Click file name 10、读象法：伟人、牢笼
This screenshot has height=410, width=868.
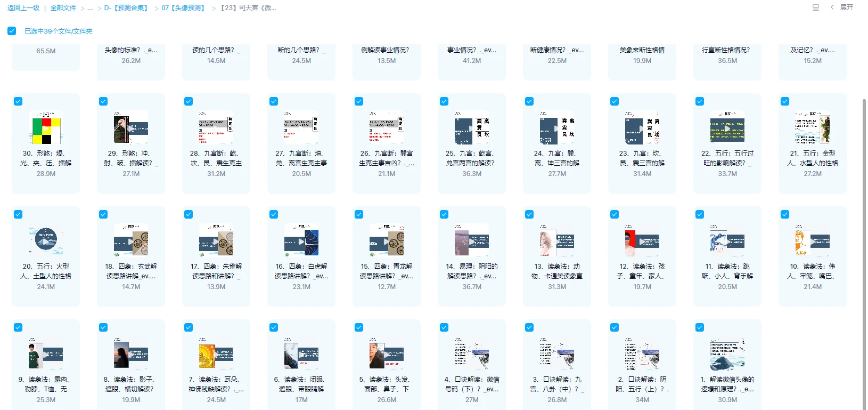point(813,271)
